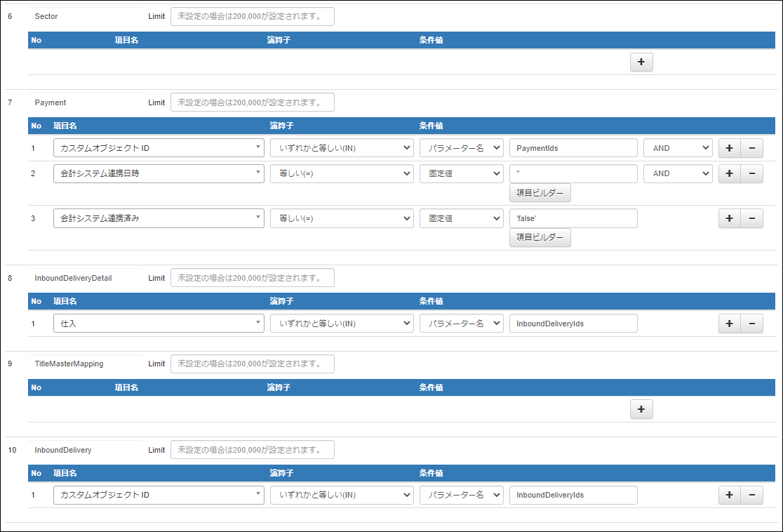The image size is (783, 532).
Task: Add a condition row to the Sector section
Action: [641, 62]
